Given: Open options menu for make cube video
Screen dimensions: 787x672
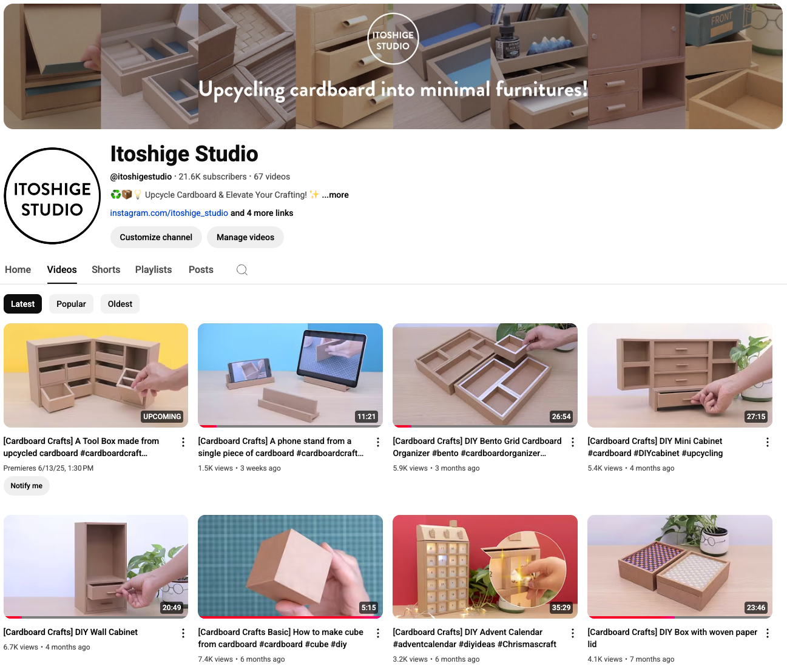Looking at the screenshot, I should coord(378,633).
